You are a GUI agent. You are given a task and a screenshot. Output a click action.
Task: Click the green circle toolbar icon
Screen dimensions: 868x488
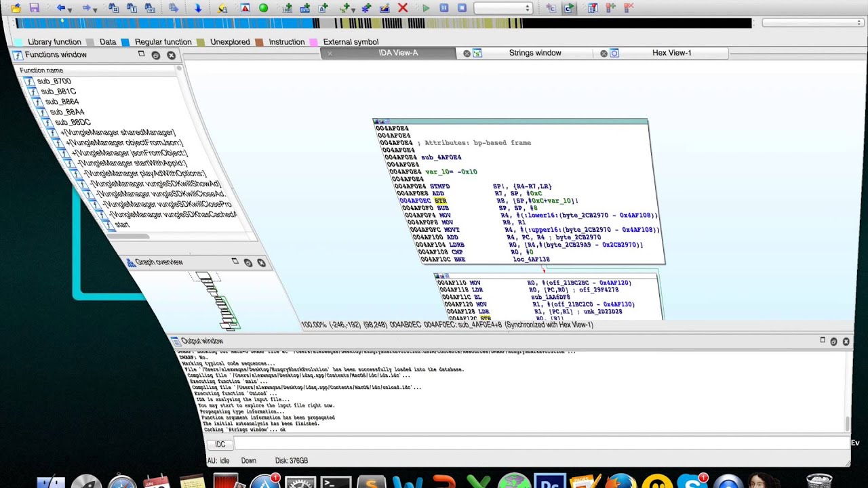click(263, 8)
